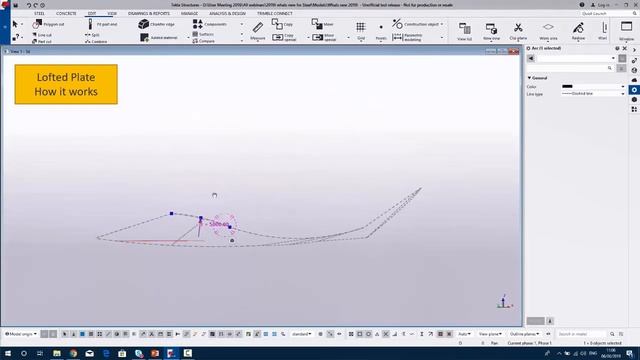The height and width of the screenshot is (360, 640).
Task: Click the blue arc start handle
Action: [171, 213]
